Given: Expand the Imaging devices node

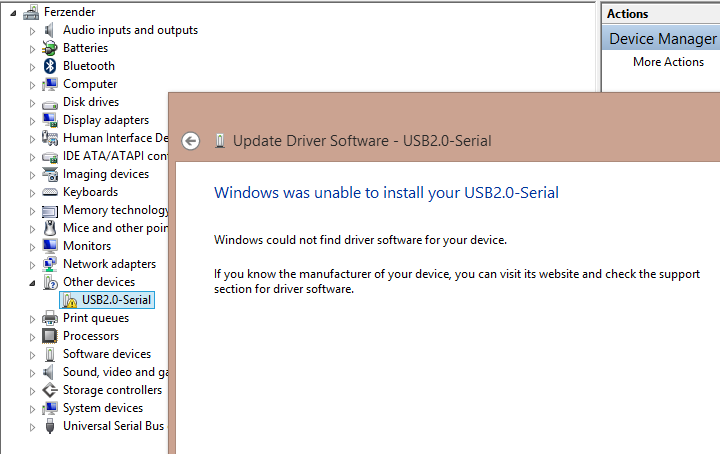Looking at the screenshot, I should [x=32, y=175].
